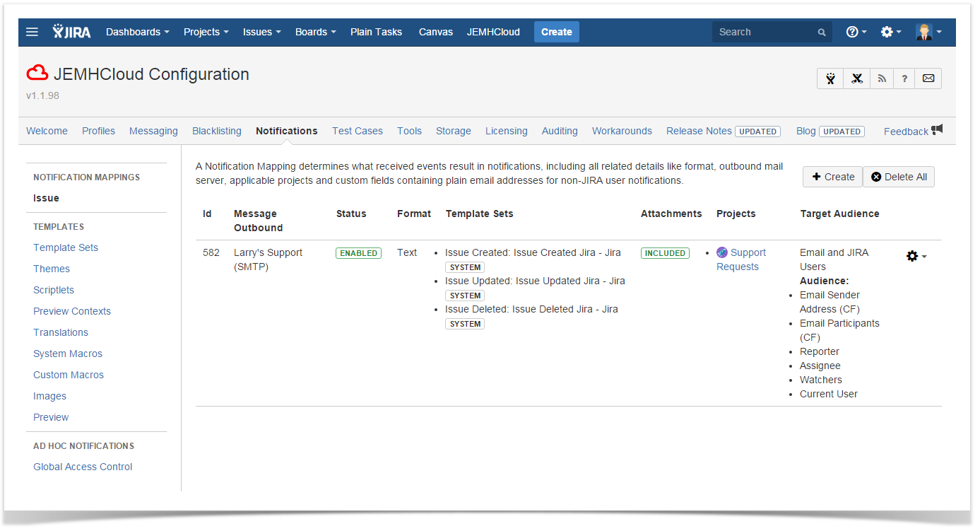
Task: Click Larry's Support (SMTP) outbound cell
Action: pos(268,259)
